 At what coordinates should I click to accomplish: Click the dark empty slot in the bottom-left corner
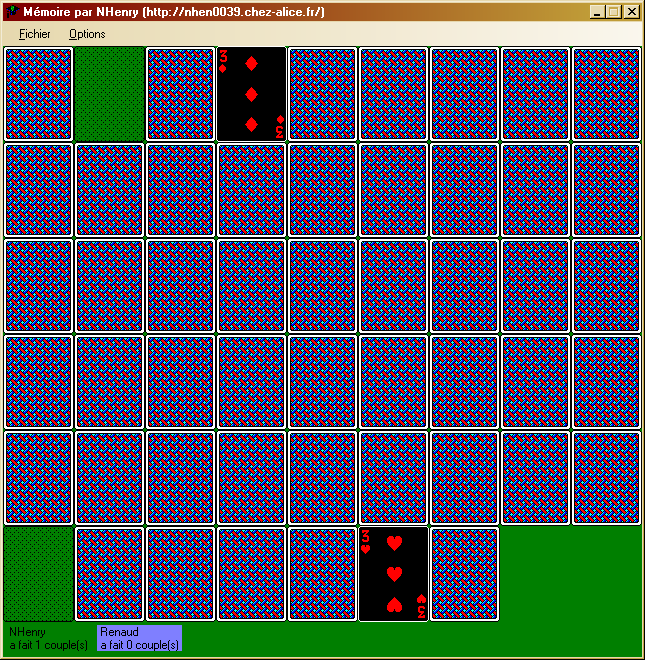[39, 574]
